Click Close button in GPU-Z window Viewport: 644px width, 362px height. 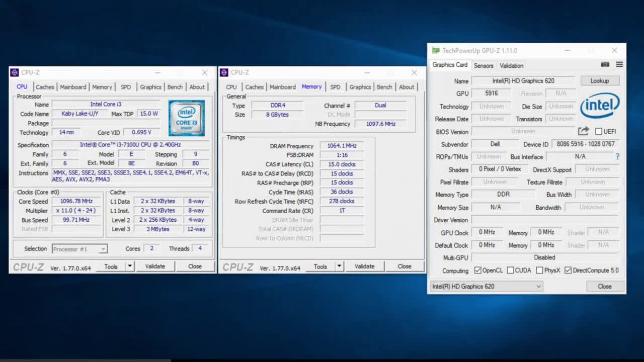point(605,287)
